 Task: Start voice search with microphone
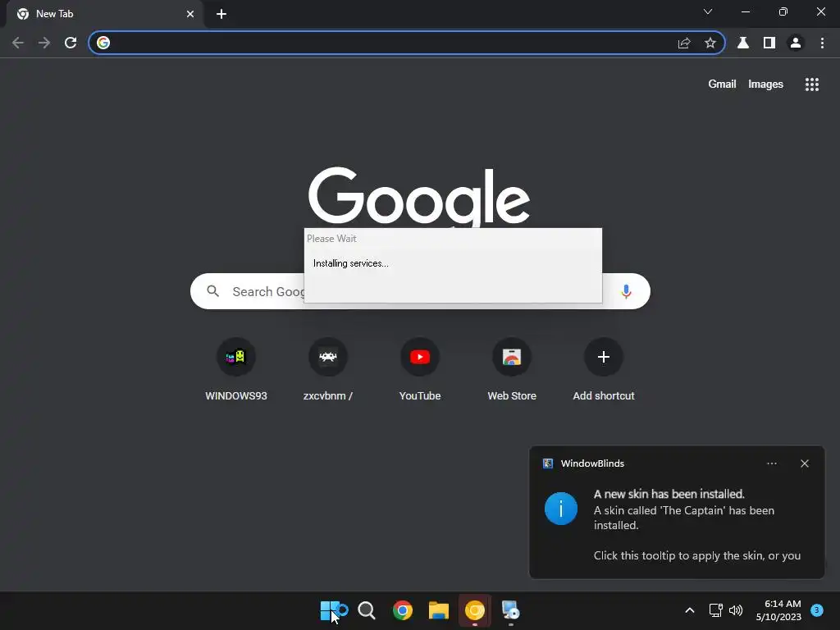626,291
